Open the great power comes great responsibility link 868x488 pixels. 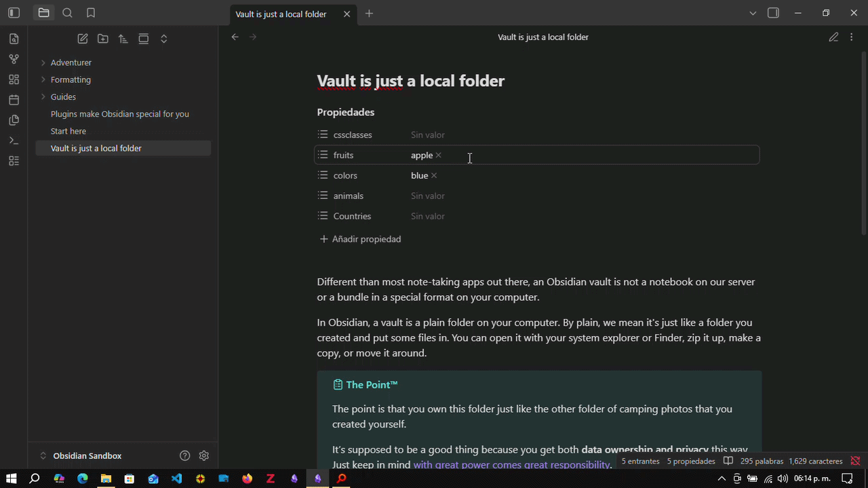512,465
